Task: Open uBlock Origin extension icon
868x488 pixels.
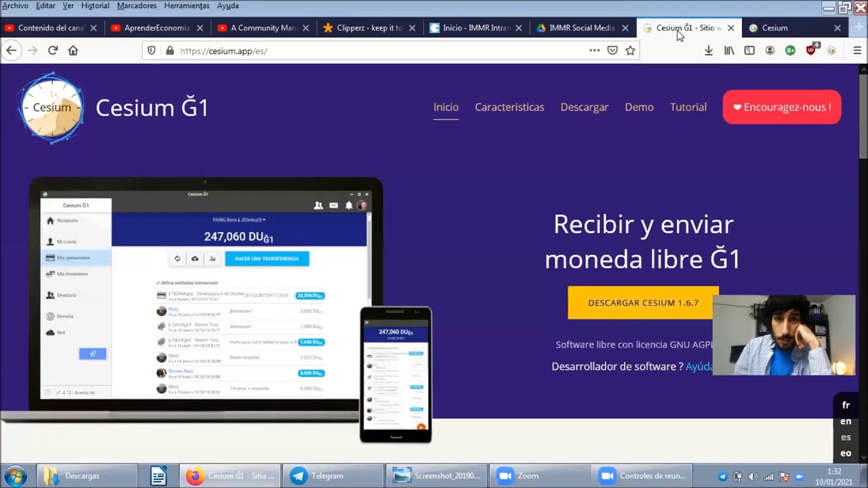Action: click(x=811, y=49)
